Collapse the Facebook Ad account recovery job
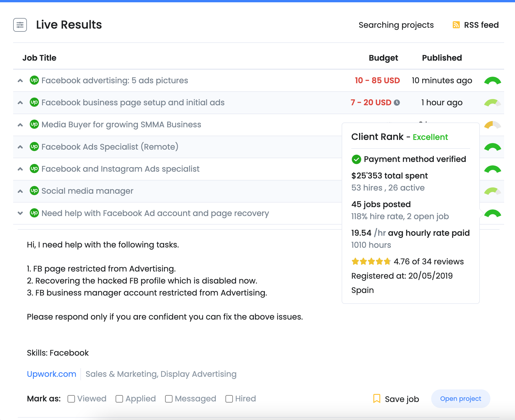This screenshot has width=515, height=420. [x=20, y=213]
